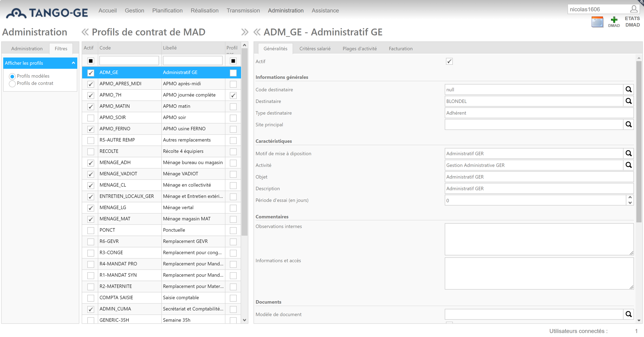The image size is (644, 337).
Task: Uncheck Actif for ADMIN_CUMA row
Action: [x=91, y=309]
